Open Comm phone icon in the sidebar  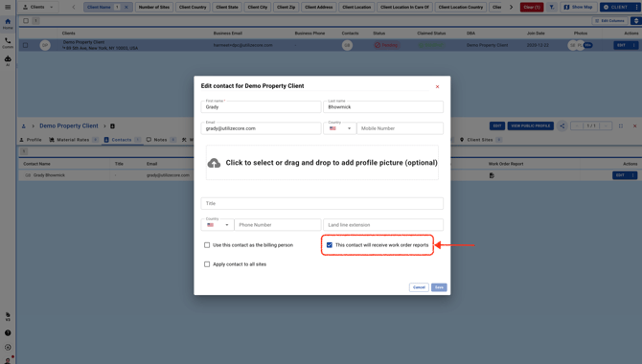[8, 42]
